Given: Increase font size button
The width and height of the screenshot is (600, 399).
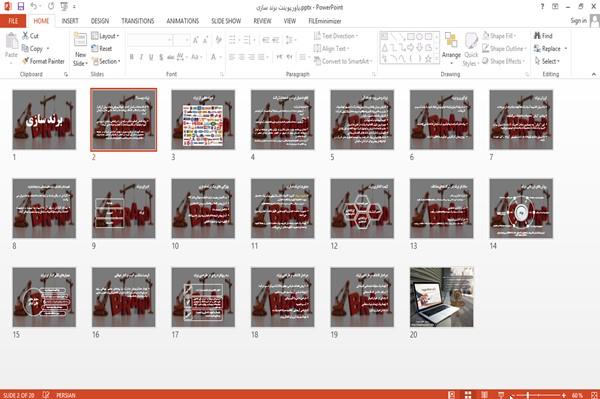Looking at the screenshot, I should tap(196, 40).
